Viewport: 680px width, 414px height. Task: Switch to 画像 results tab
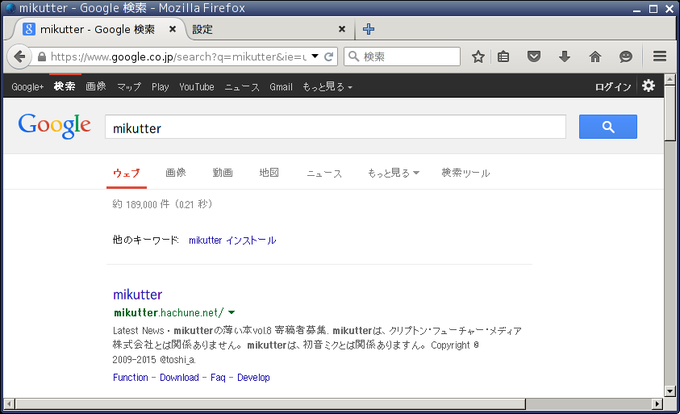176,173
